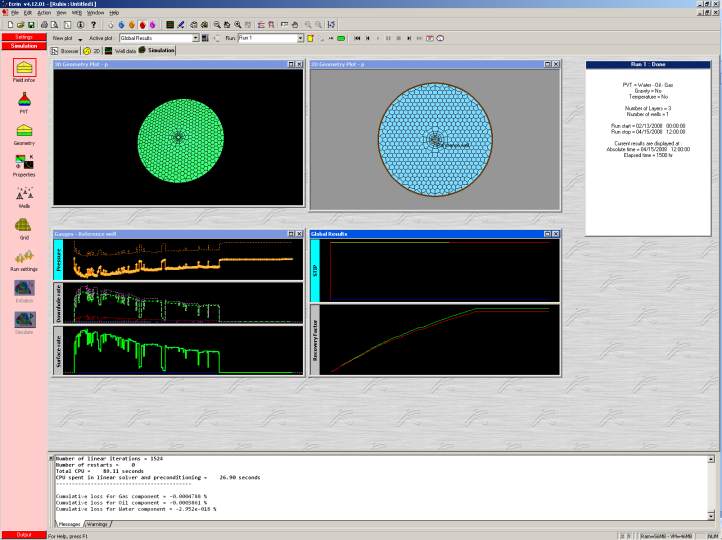Click the Geometry icon in sidebar
Screen dimensions: 722x540
(x=24, y=130)
